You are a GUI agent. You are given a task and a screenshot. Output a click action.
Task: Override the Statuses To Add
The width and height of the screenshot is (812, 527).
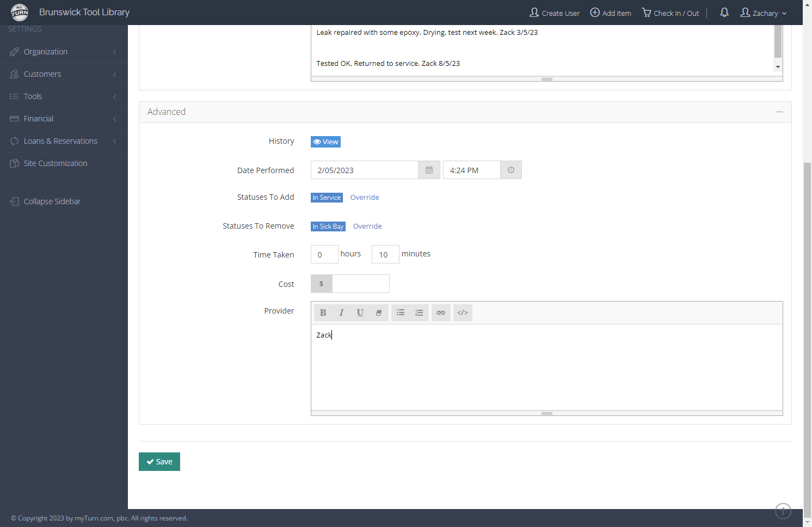[365, 198]
